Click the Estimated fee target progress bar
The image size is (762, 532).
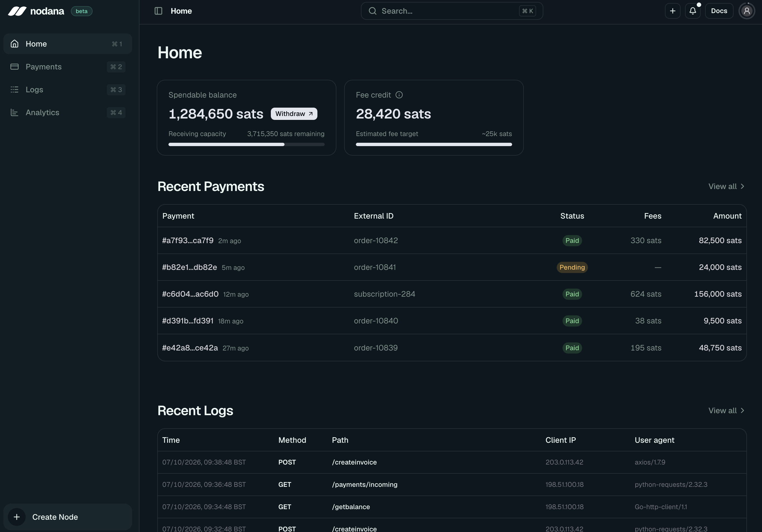point(434,144)
